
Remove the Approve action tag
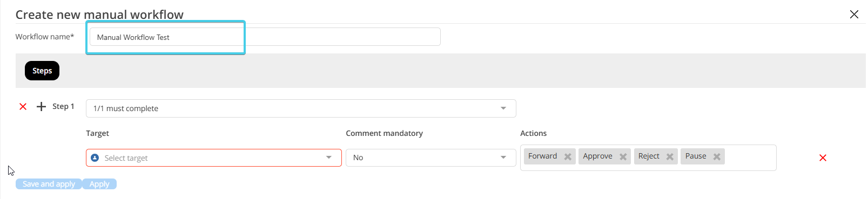(623, 157)
